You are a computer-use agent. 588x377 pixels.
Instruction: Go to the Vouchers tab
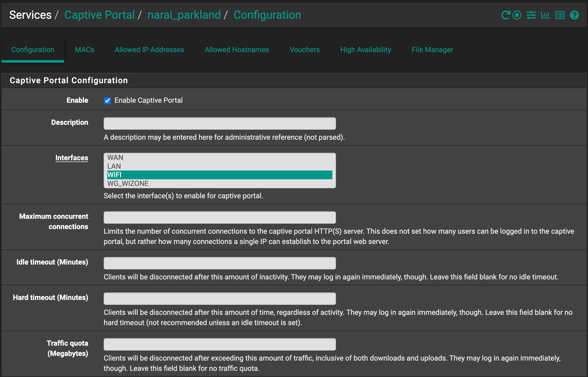pos(304,50)
